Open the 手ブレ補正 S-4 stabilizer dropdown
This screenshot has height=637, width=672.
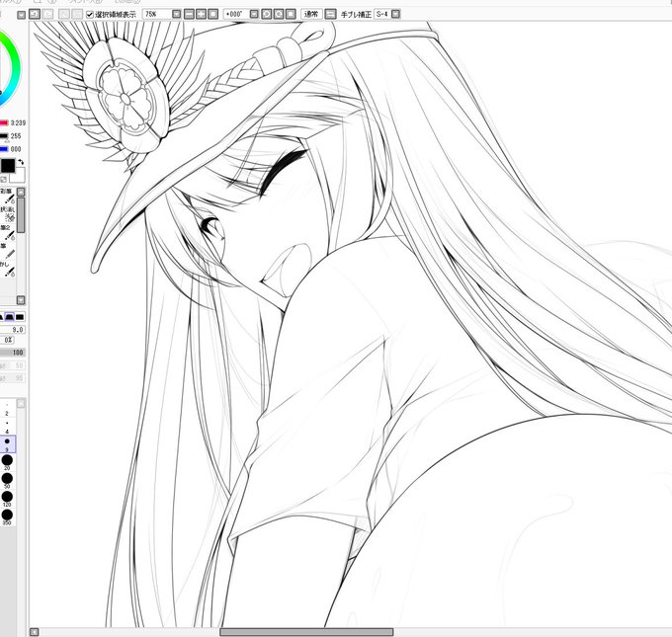396,14
